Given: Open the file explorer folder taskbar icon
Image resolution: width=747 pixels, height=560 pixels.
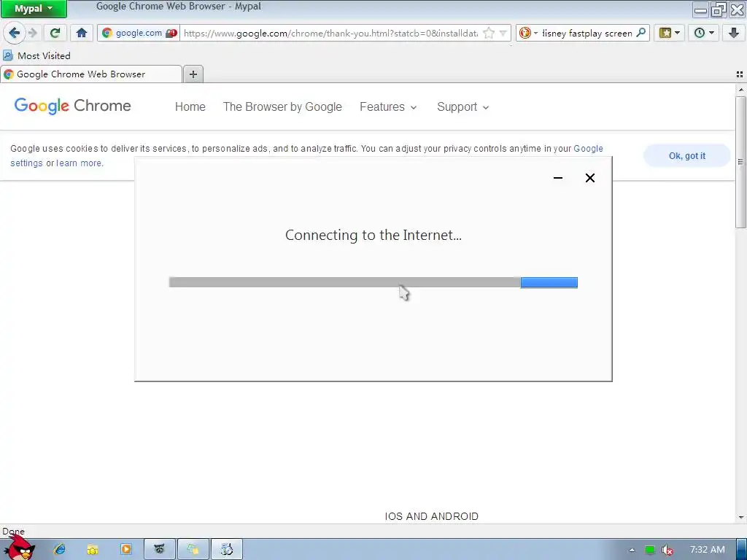Looking at the screenshot, I should (x=93, y=550).
